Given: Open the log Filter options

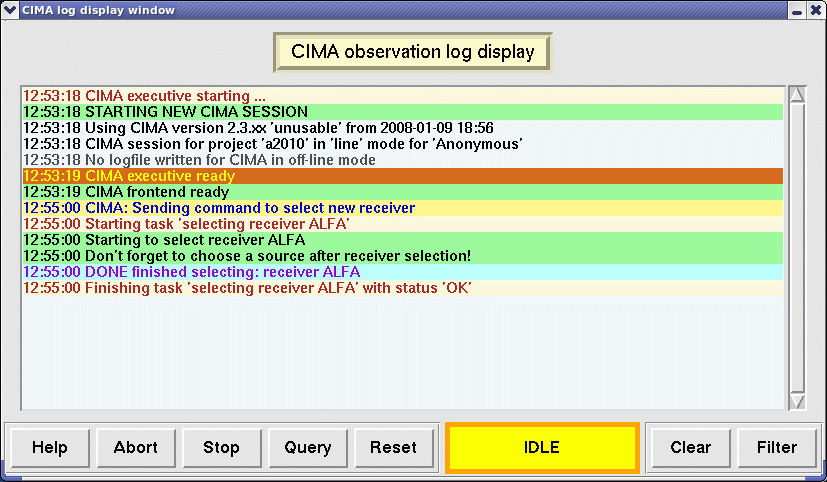Looking at the screenshot, I should tap(777, 447).
